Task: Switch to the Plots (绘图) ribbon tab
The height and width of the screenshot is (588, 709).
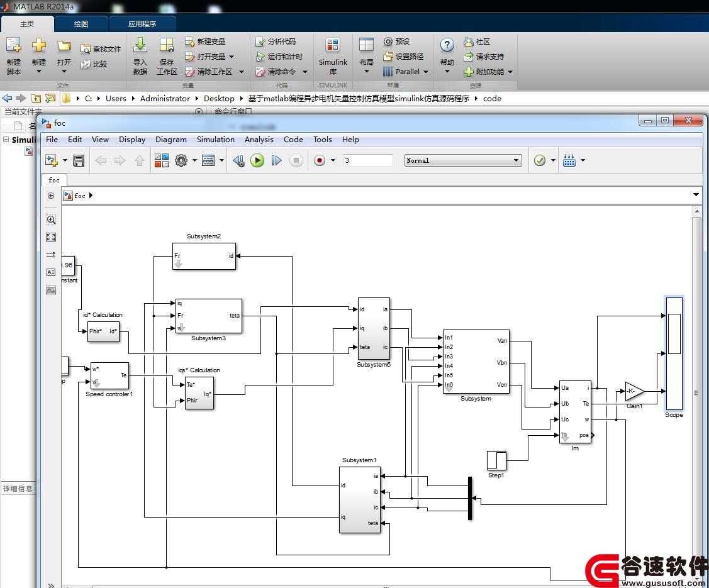Action: [81, 24]
